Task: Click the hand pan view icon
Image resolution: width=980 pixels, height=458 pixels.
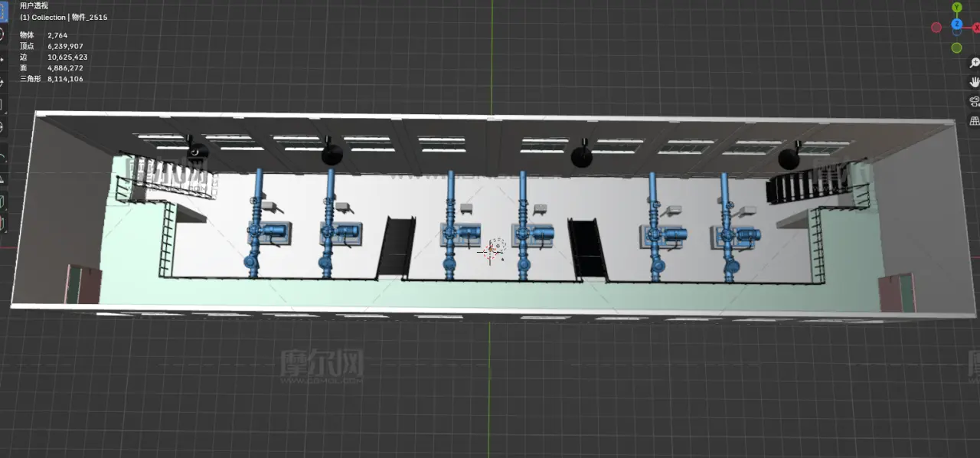Action: tap(975, 83)
